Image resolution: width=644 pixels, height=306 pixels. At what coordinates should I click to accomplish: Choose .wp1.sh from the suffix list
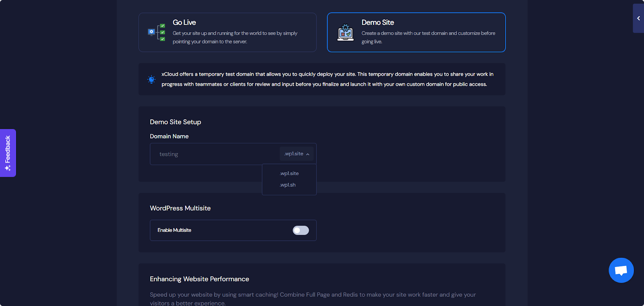[288, 185]
